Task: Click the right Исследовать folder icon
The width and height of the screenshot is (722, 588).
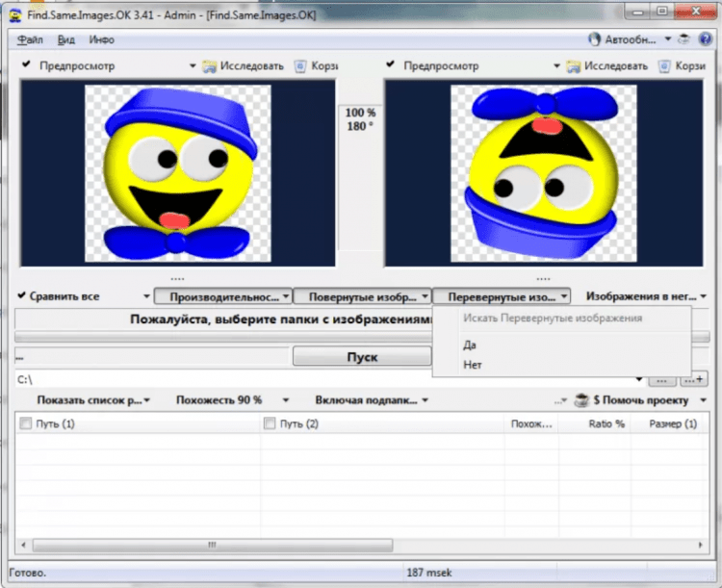Action: tap(574, 66)
